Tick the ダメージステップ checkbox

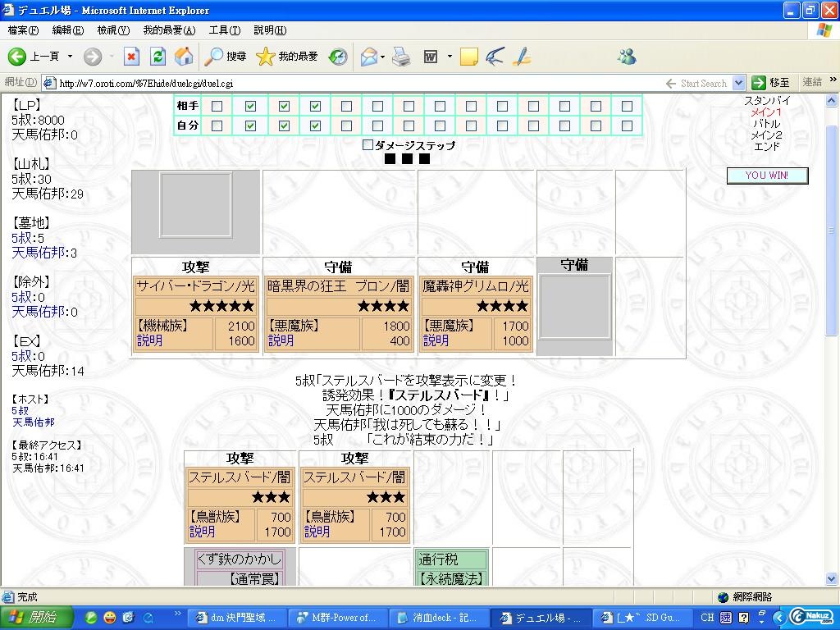pyautogui.click(x=367, y=144)
